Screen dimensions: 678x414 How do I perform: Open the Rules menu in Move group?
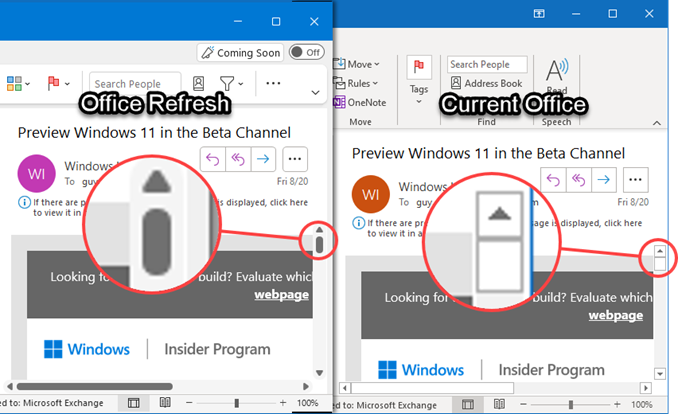[360, 83]
